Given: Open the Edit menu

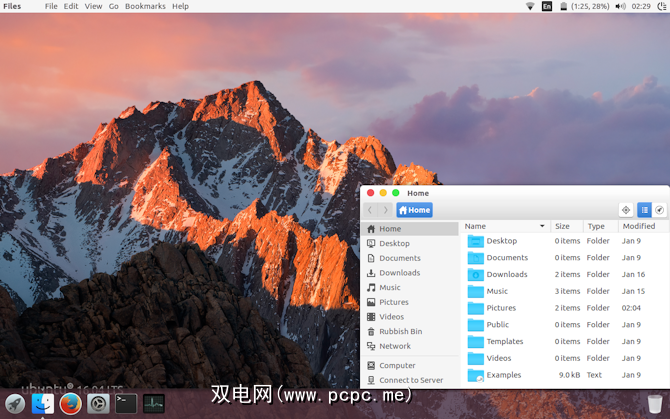Looking at the screenshot, I should [71, 6].
